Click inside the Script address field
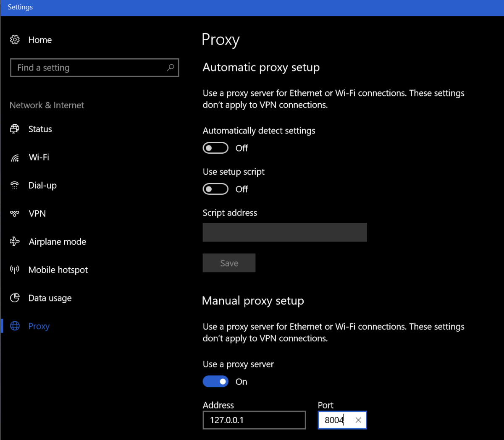The height and width of the screenshot is (440, 504). point(285,232)
